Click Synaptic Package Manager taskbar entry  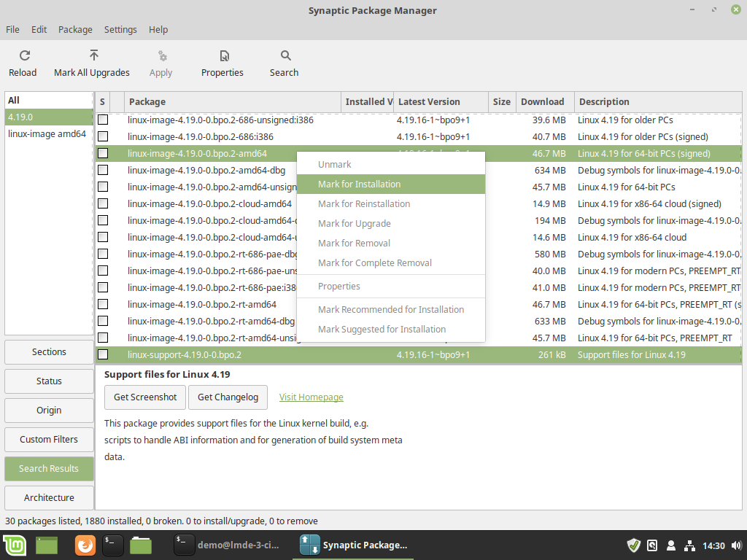click(354, 545)
